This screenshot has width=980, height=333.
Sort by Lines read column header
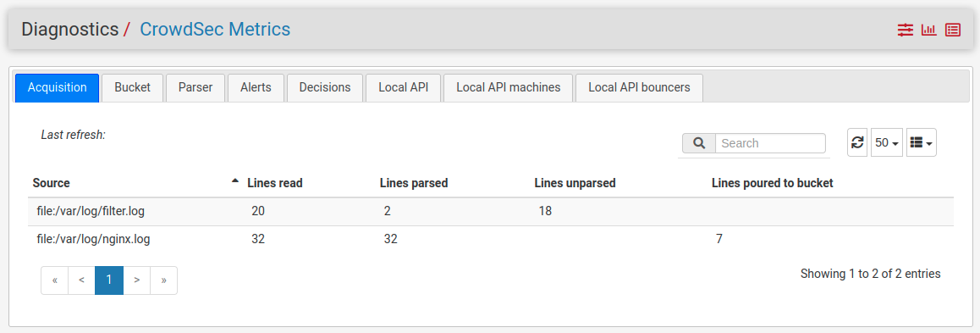click(275, 183)
